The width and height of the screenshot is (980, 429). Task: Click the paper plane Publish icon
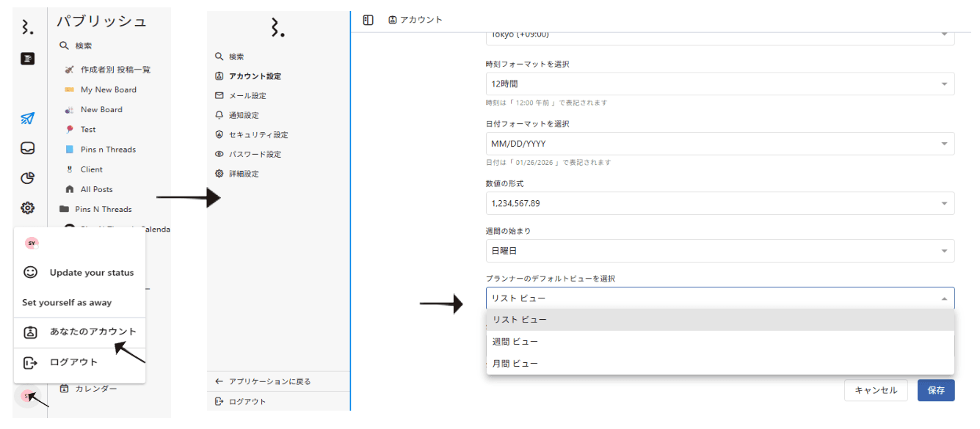click(x=27, y=118)
